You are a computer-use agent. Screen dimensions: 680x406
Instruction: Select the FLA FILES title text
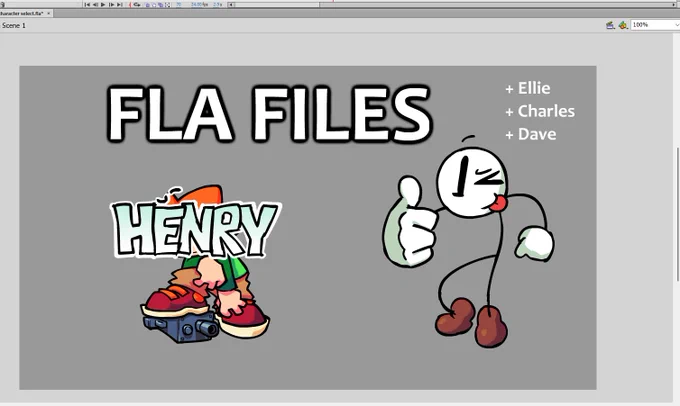[x=269, y=114]
